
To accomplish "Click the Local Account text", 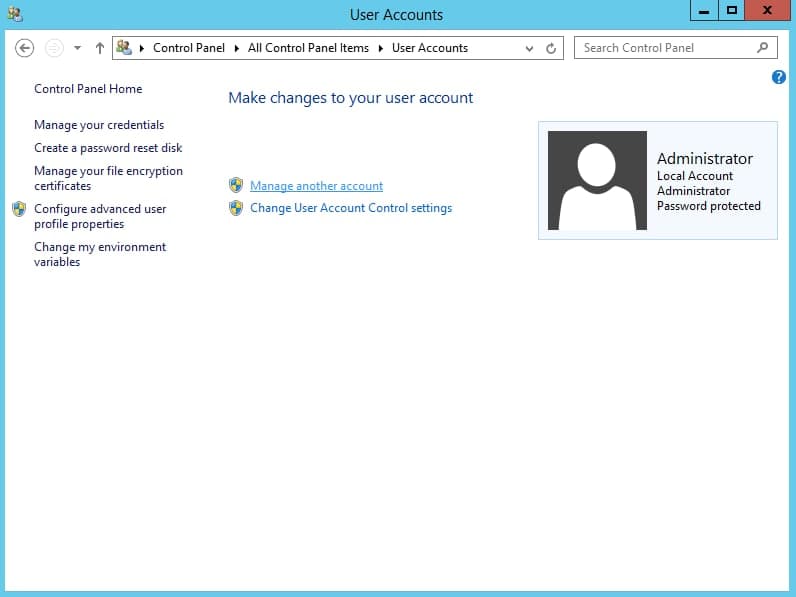I will click(x=694, y=176).
